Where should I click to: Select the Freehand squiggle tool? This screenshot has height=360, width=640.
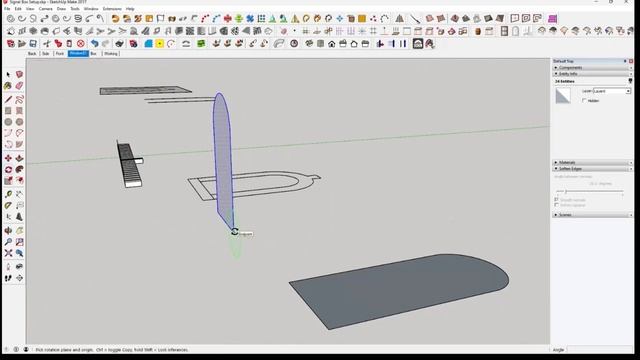19,100
